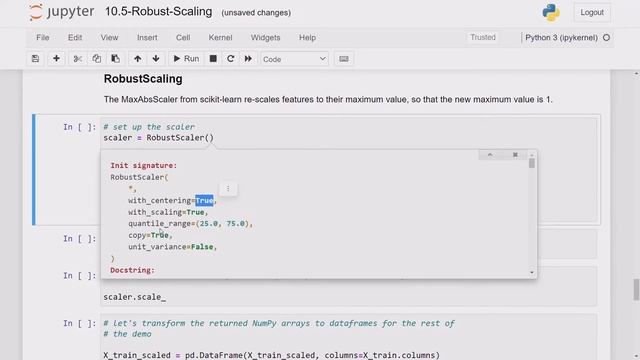Click the highlighted True value of with_centering
Image resolution: width=640 pixels, height=360 pixels.
[204, 200]
